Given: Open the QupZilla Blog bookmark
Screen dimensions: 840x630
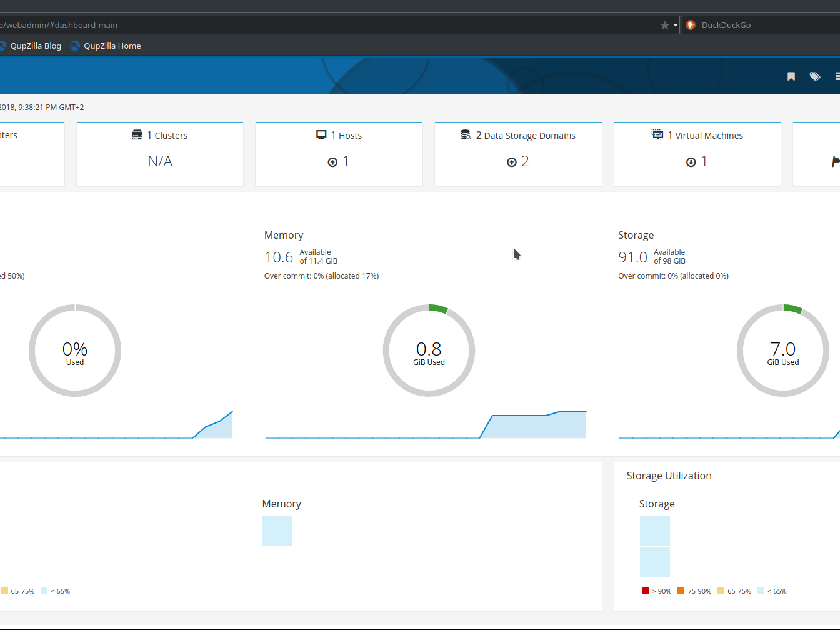Looking at the screenshot, I should point(35,46).
